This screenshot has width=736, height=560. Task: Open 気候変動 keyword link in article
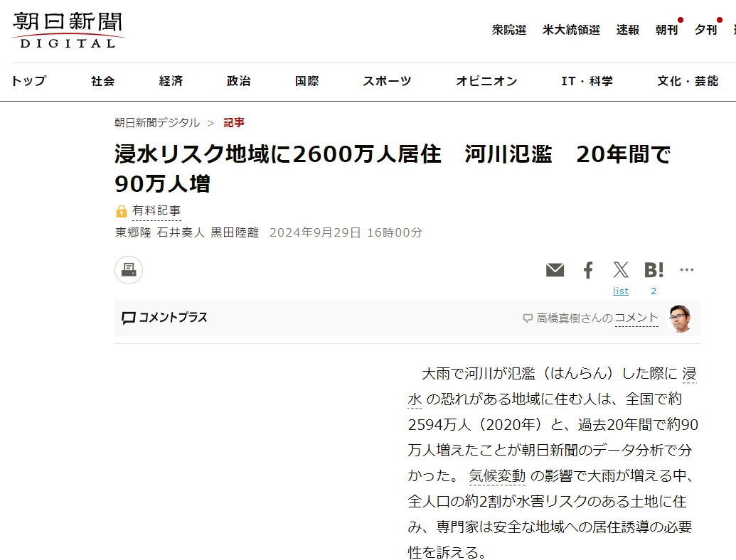point(497,476)
